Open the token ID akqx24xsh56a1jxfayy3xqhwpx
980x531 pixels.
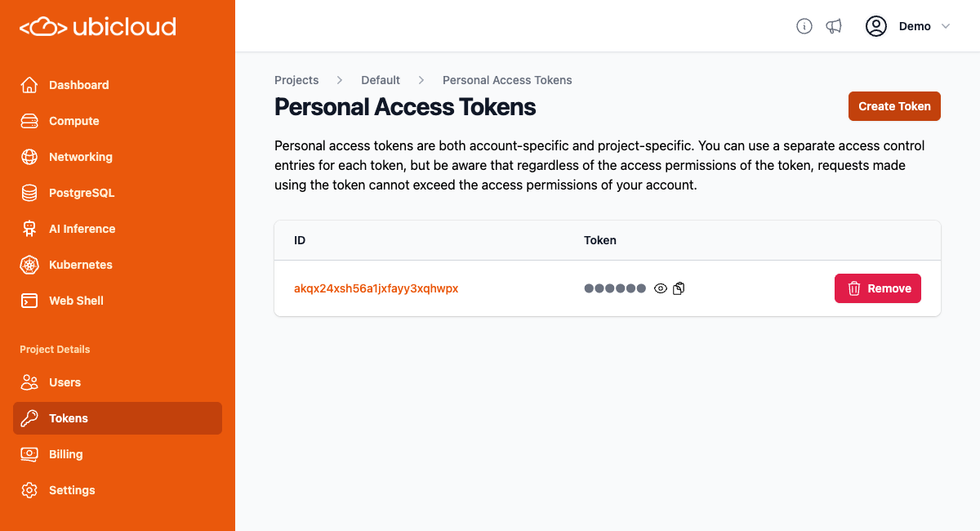[x=376, y=288]
